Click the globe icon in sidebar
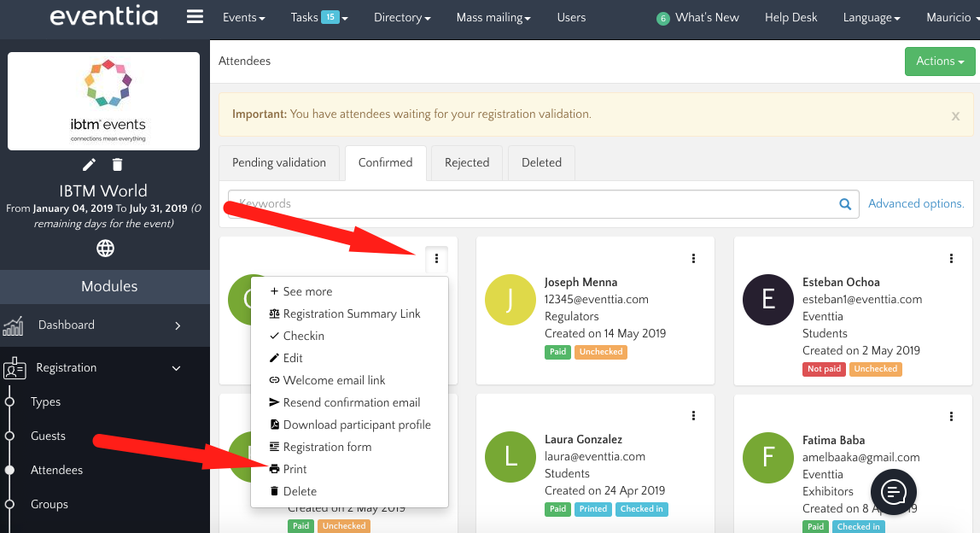The image size is (980, 533). (x=105, y=249)
